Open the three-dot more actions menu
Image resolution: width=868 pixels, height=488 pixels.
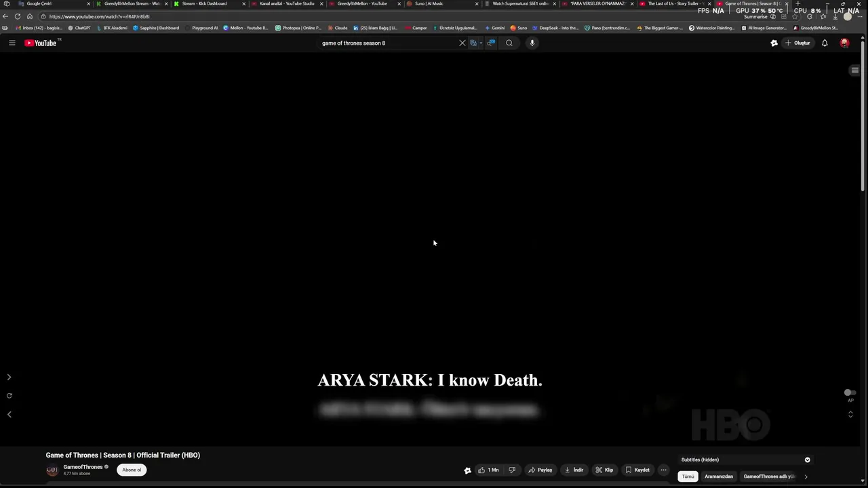pyautogui.click(x=663, y=470)
